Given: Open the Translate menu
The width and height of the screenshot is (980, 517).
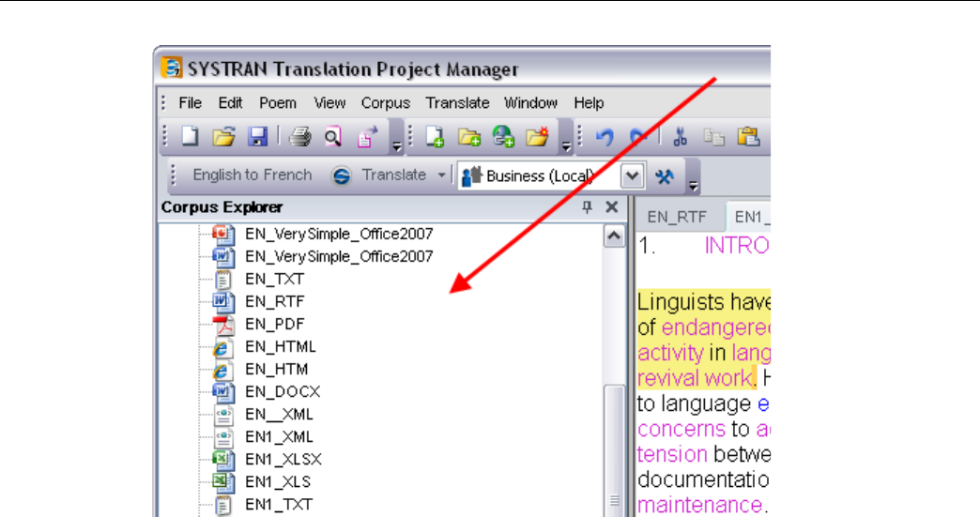Looking at the screenshot, I should click(457, 102).
